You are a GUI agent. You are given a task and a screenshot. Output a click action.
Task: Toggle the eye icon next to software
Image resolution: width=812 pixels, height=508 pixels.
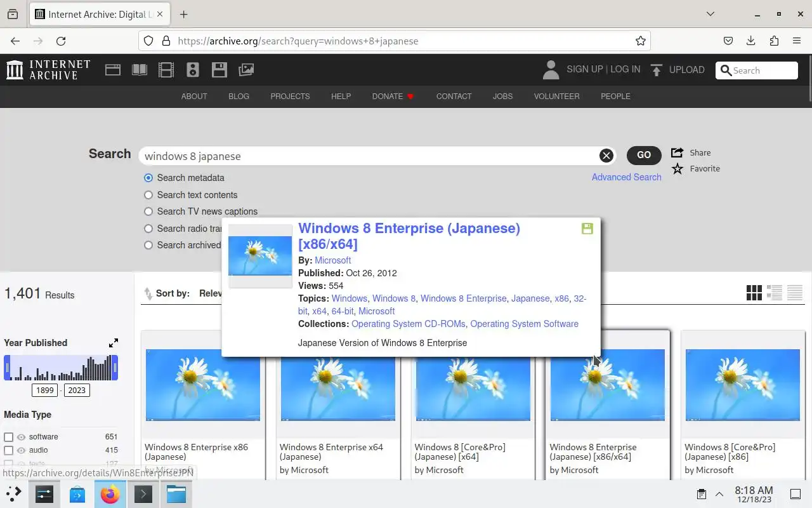point(21,437)
